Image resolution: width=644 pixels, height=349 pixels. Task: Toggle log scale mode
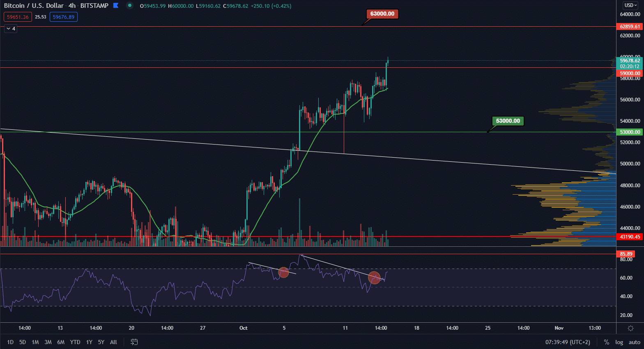pyautogui.click(x=619, y=342)
